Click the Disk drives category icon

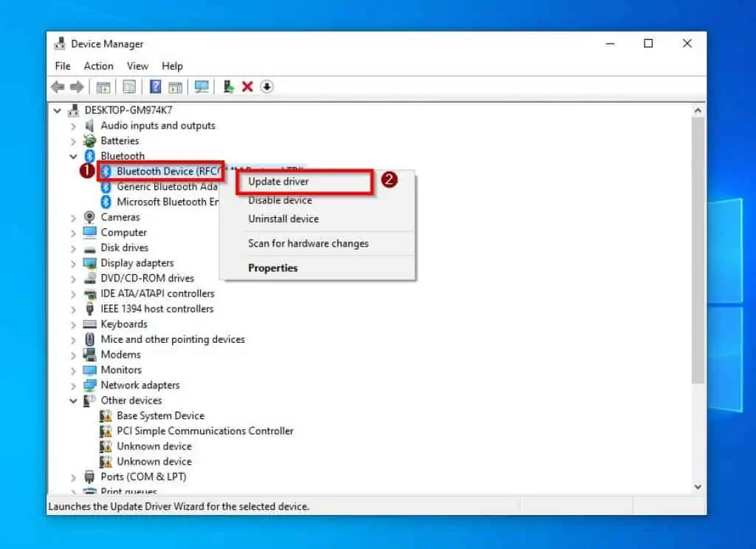(x=89, y=248)
